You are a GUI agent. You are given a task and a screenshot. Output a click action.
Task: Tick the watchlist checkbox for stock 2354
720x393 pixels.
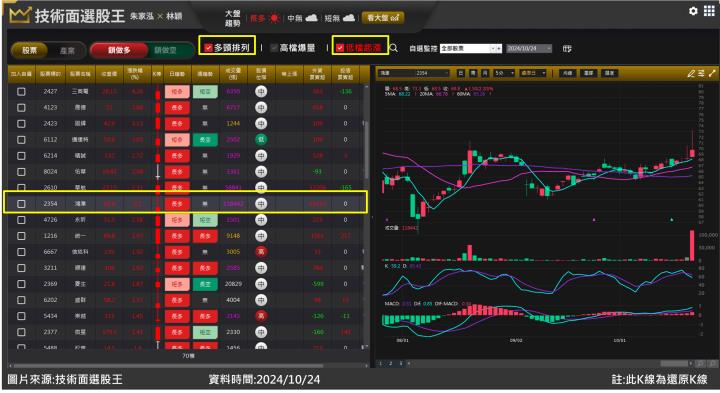coord(21,203)
